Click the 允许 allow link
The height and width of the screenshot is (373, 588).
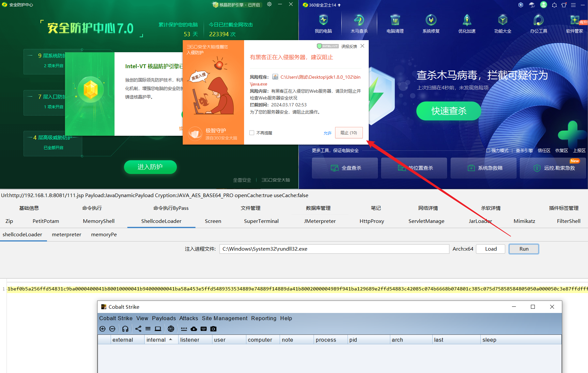pyautogui.click(x=327, y=133)
